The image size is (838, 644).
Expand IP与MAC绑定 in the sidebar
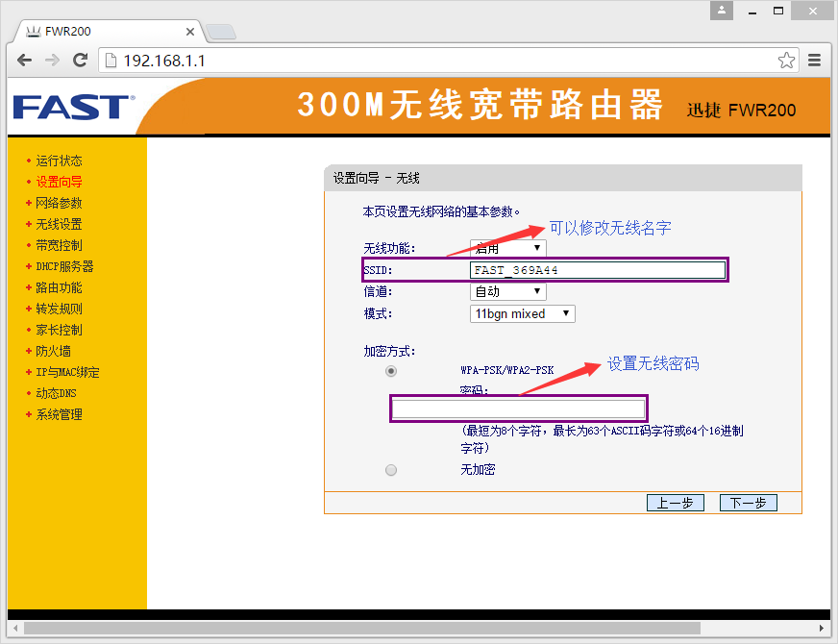click(x=67, y=372)
